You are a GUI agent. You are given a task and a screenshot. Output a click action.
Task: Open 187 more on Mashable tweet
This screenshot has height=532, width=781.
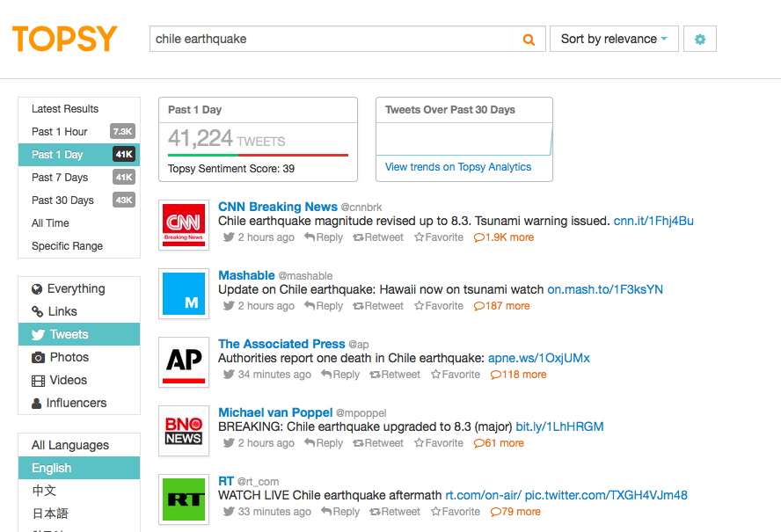tap(501, 306)
